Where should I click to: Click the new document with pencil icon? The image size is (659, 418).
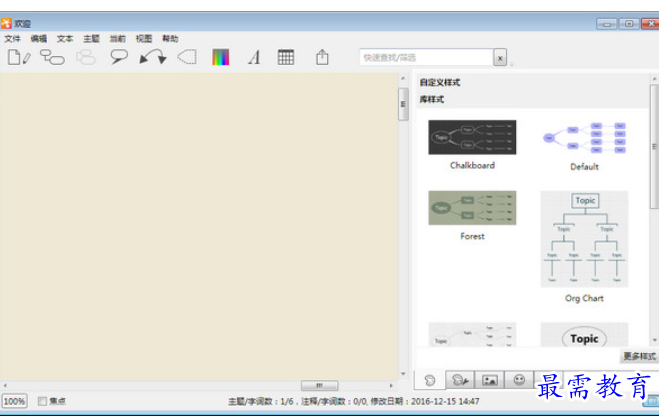(19, 57)
